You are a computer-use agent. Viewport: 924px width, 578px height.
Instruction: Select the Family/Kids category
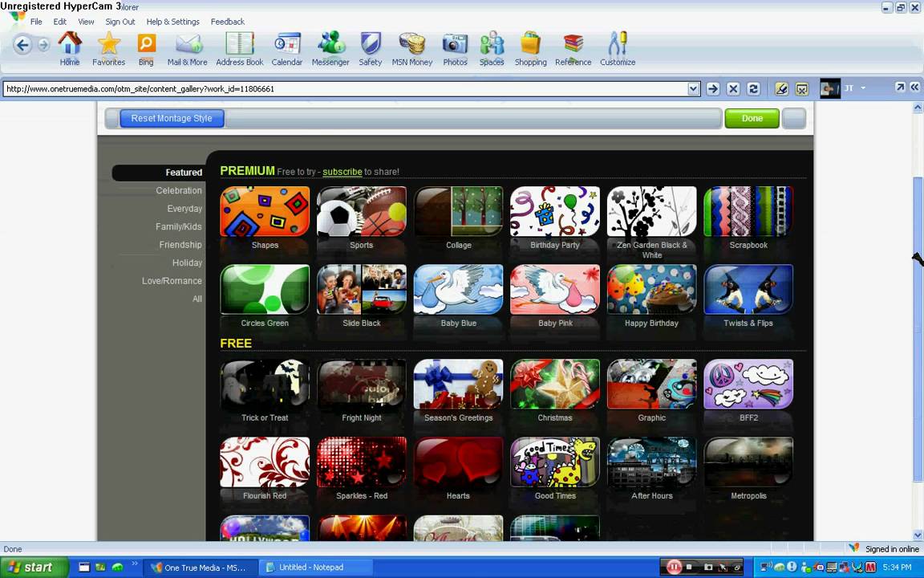(179, 226)
